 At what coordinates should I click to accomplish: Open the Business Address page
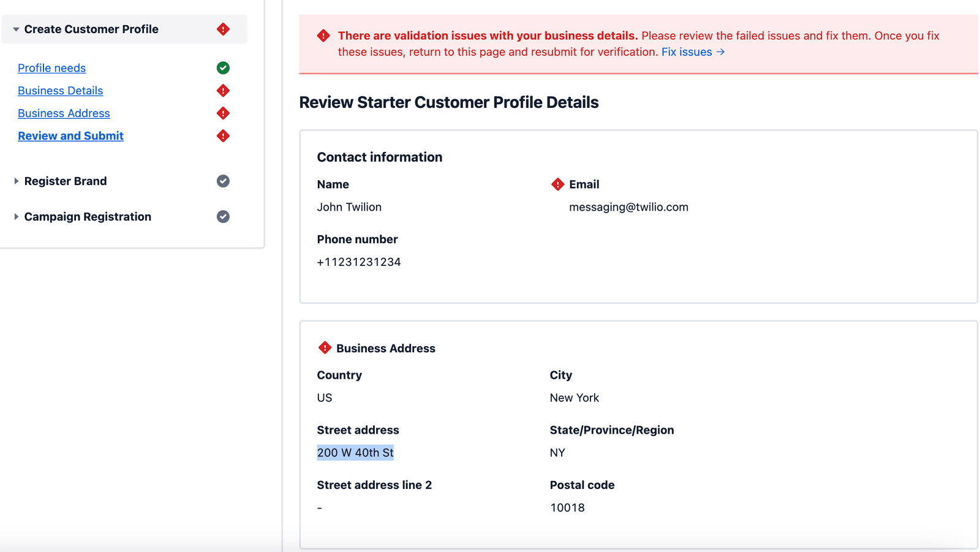pyautogui.click(x=64, y=113)
